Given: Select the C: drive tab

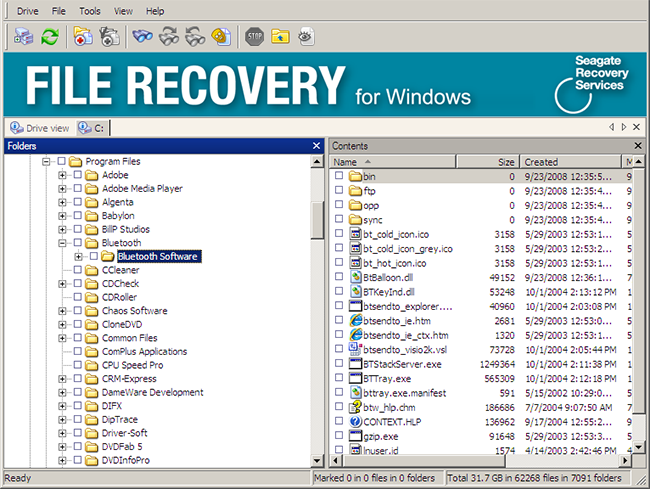Looking at the screenshot, I should coord(92,128).
